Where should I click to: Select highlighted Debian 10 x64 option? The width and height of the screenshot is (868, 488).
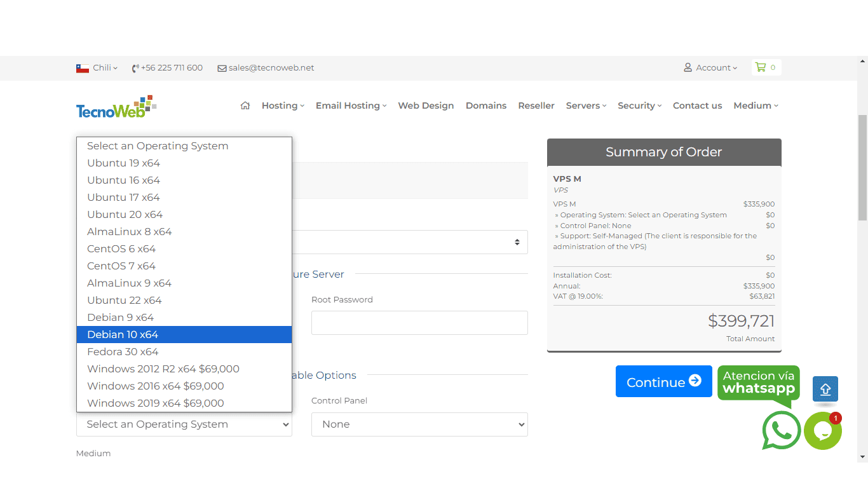(x=184, y=335)
